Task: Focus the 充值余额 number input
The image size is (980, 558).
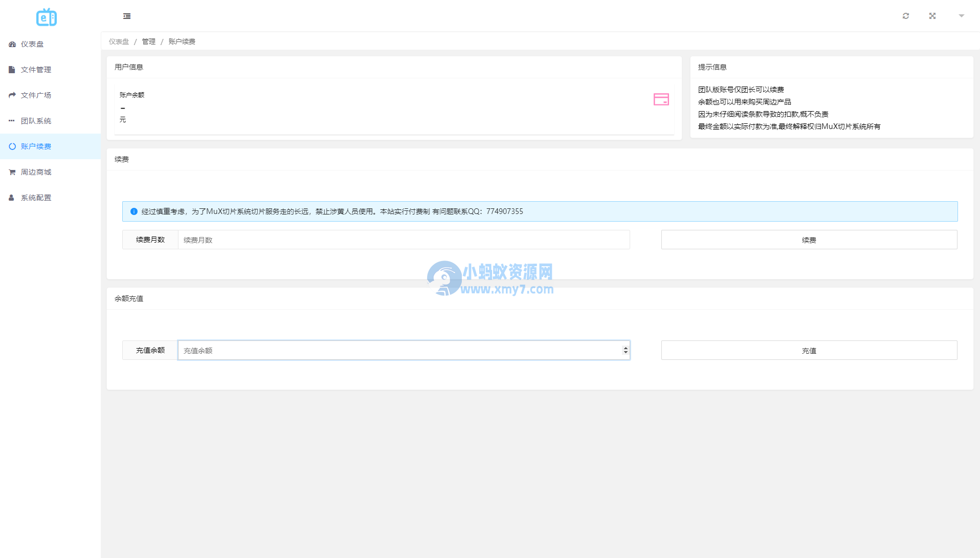Action: click(x=404, y=350)
